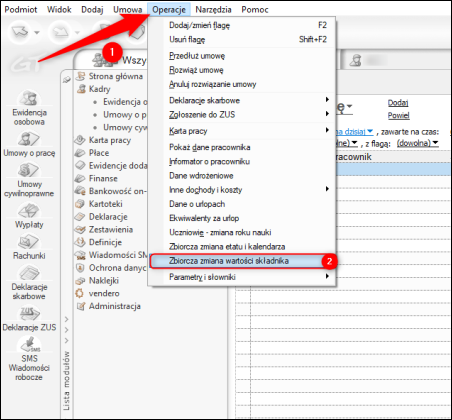The height and width of the screenshot is (420, 452).
Task: Click Wiadomości SMS envelope icon
Action: coord(80,255)
